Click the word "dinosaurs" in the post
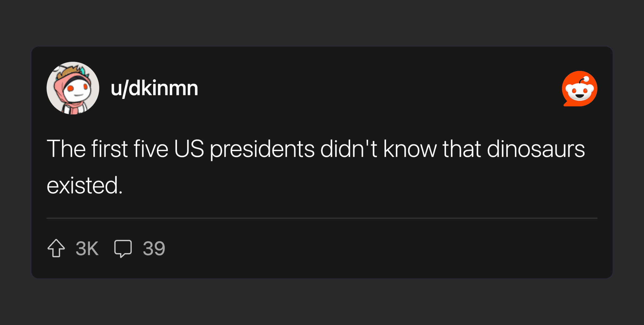This screenshot has width=644, height=325. coord(536,149)
